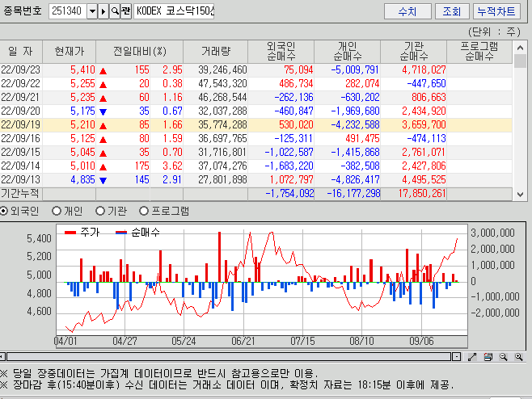Click the 기관 순매수 column header
Viewport: 532px width, 399px height.
[414, 52]
